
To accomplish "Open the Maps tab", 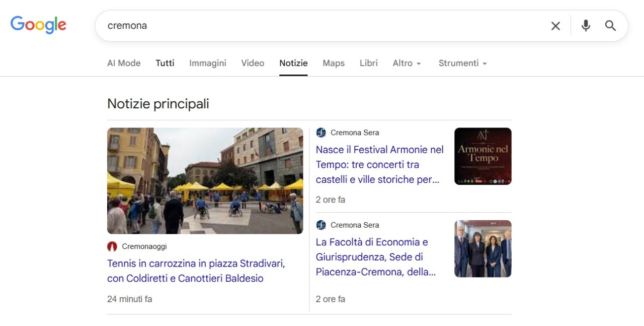I will [334, 63].
